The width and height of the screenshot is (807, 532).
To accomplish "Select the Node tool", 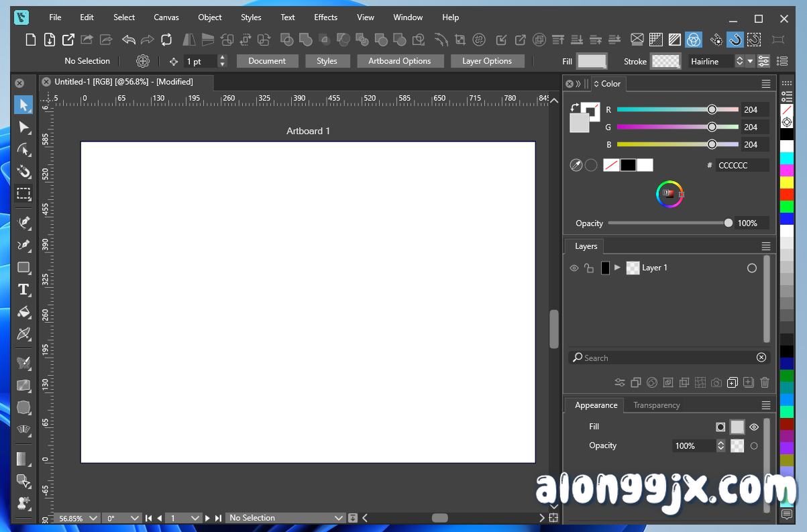I will click(x=23, y=127).
